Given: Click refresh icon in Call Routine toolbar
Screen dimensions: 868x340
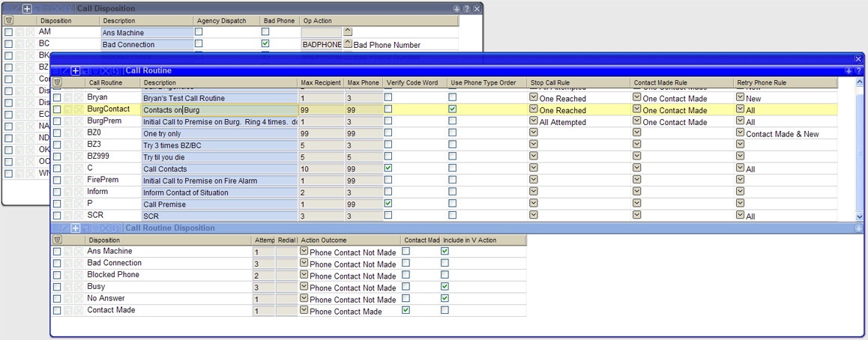Looking at the screenshot, I should [115, 70].
